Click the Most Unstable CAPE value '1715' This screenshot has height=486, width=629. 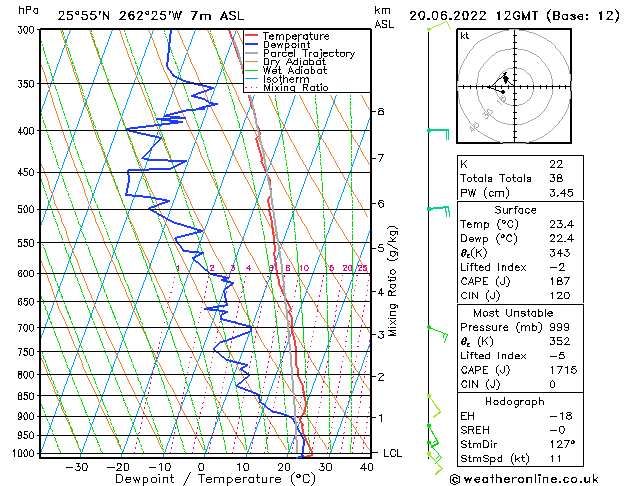[563, 370]
